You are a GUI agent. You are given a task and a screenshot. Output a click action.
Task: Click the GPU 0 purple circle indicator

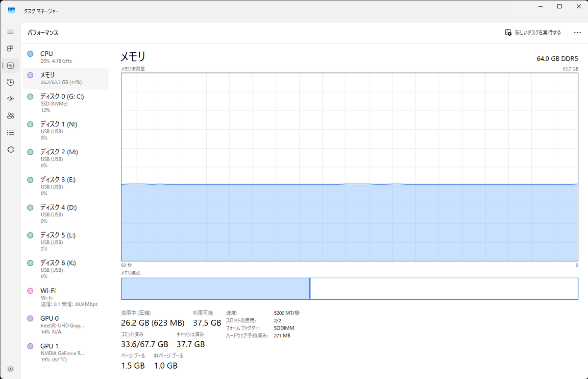(x=30, y=319)
